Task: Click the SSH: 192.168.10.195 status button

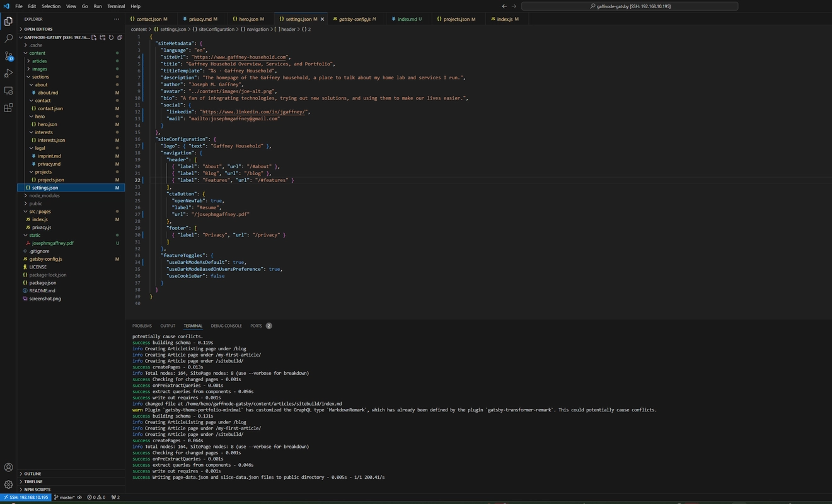Action: (x=25, y=497)
